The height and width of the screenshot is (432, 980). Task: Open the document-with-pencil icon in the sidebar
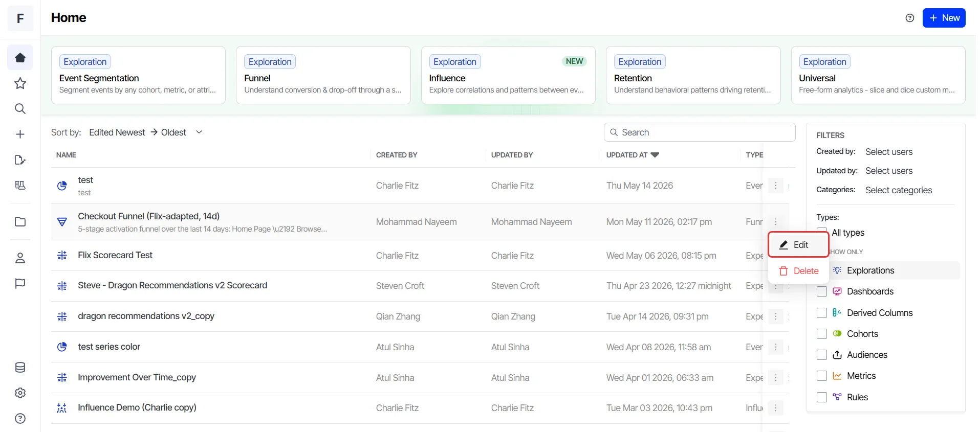point(20,160)
